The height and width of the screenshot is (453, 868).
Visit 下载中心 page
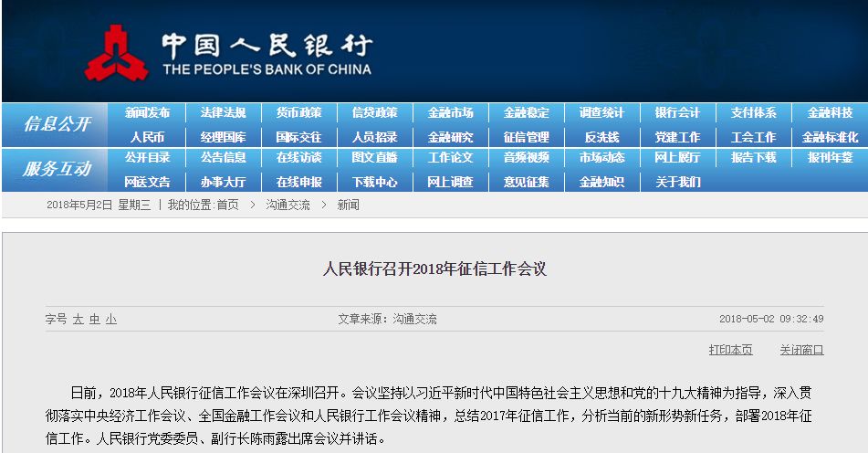(375, 182)
